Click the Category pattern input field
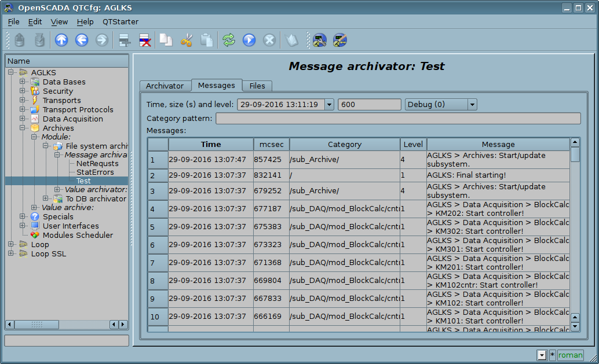The width and height of the screenshot is (599, 364). [x=398, y=119]
